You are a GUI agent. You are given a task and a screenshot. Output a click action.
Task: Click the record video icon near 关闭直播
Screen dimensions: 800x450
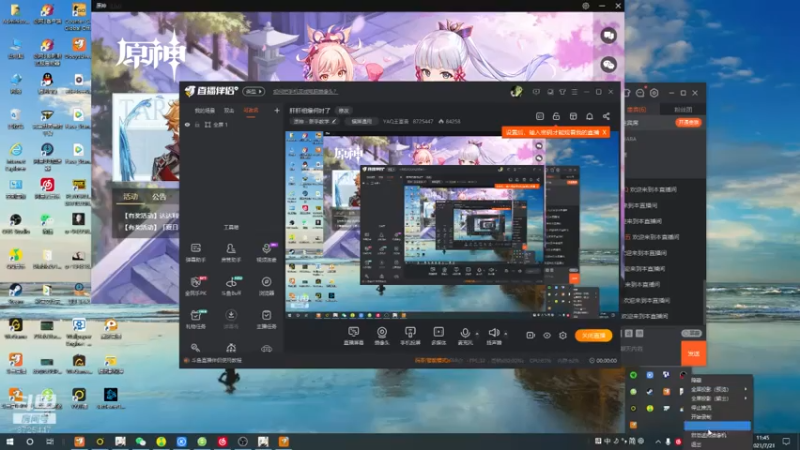531,335
